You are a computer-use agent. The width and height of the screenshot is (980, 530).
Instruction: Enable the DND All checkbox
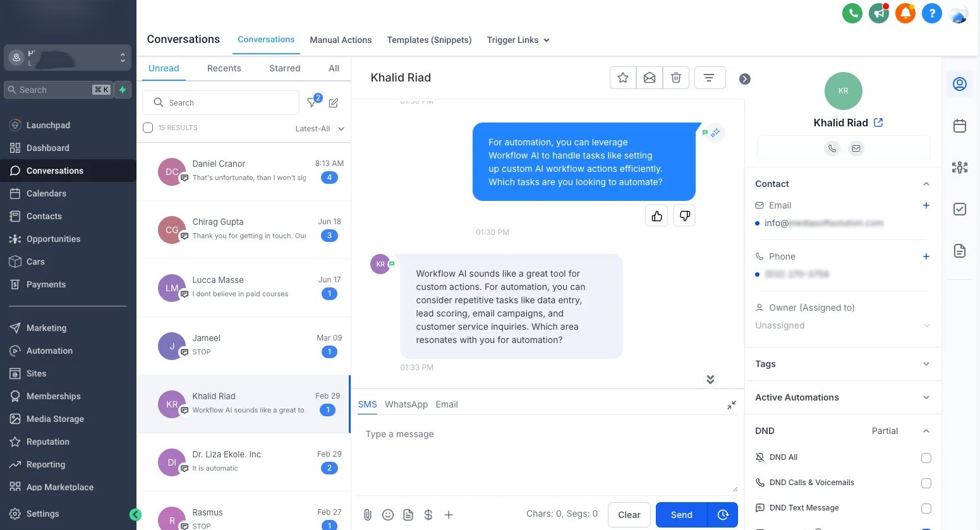tap(926, 458)
